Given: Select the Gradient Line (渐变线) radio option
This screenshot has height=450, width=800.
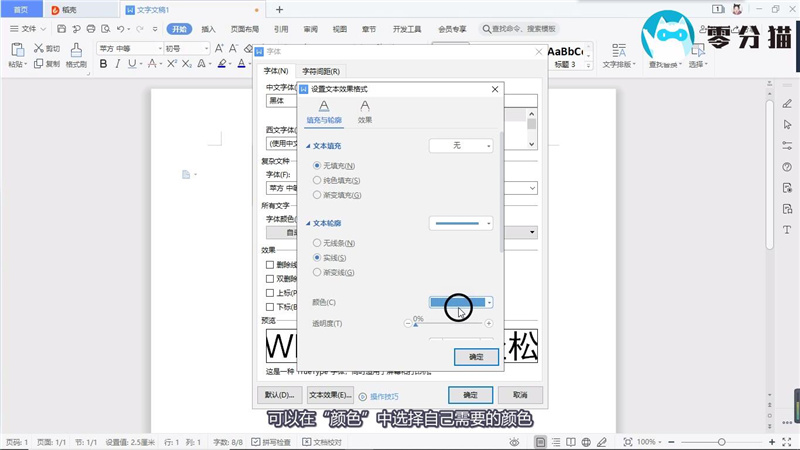Looking at the screenshot, I should click(318, 272).
